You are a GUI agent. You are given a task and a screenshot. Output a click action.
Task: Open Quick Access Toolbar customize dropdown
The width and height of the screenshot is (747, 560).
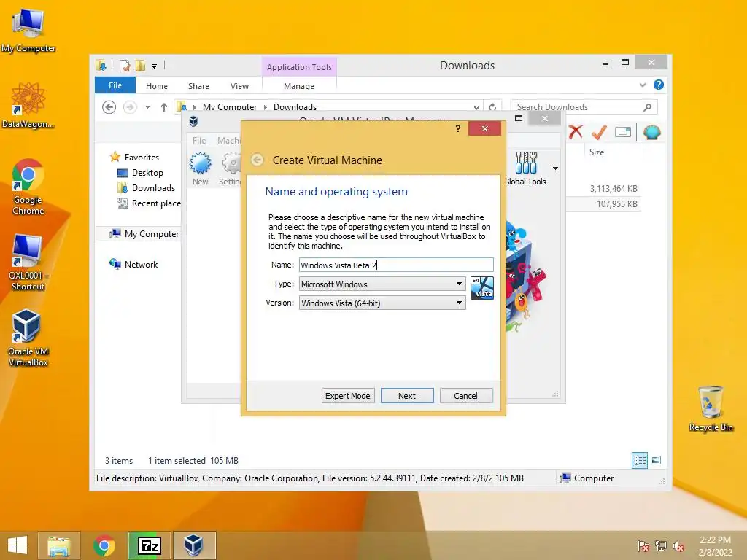click(155, 66)
